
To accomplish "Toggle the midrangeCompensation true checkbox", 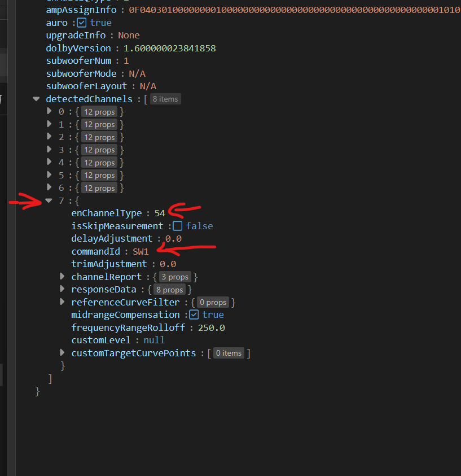I will click(194, 315).
